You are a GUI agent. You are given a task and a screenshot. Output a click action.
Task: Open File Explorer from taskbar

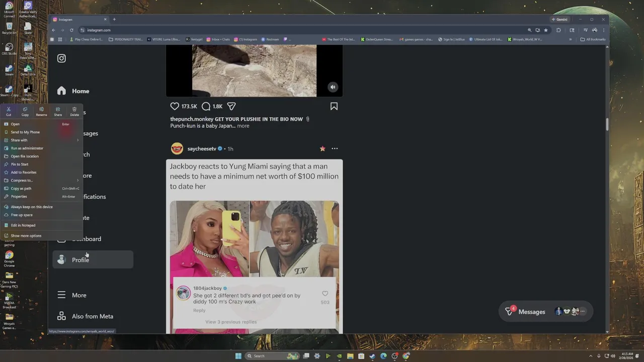click(350, 356)
